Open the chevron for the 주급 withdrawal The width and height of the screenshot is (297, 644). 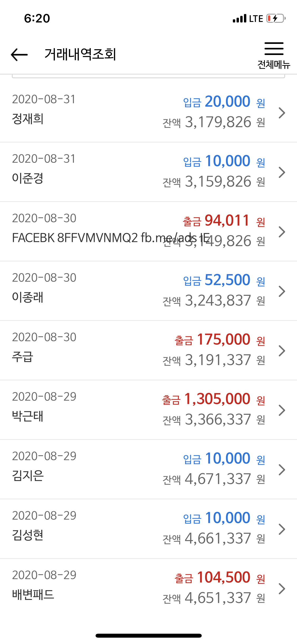point(282,351)
